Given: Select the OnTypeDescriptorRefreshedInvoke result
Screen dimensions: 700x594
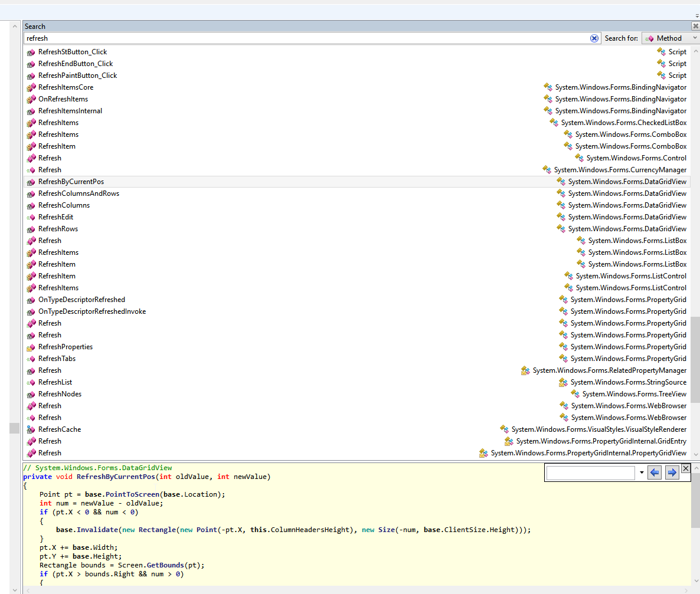Looking at the screenshot, I should (92, 311).
